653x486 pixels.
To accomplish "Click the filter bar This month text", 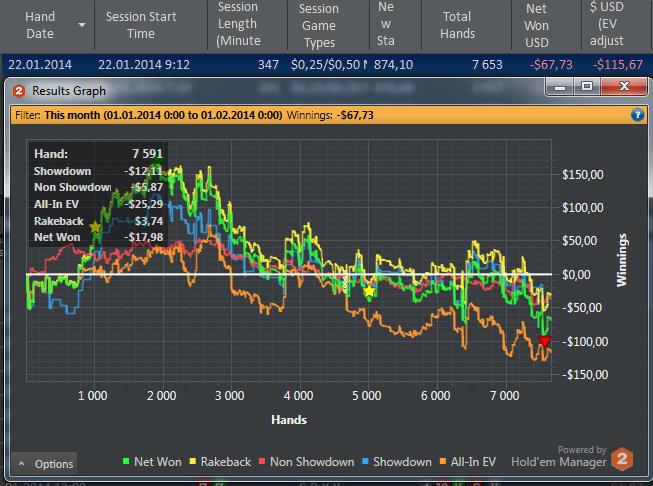I will tap(163, 115).
